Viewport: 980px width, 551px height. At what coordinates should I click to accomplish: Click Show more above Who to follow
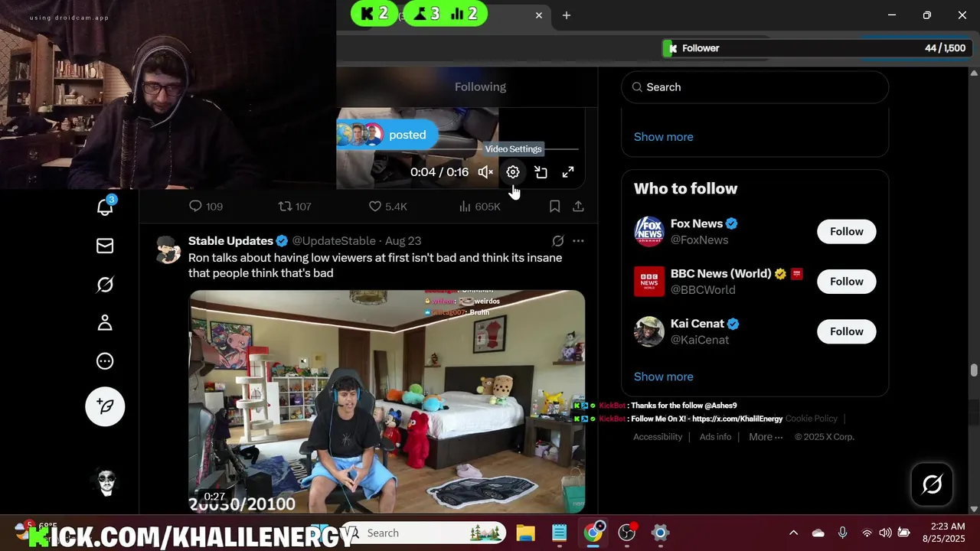coord(663,137)
